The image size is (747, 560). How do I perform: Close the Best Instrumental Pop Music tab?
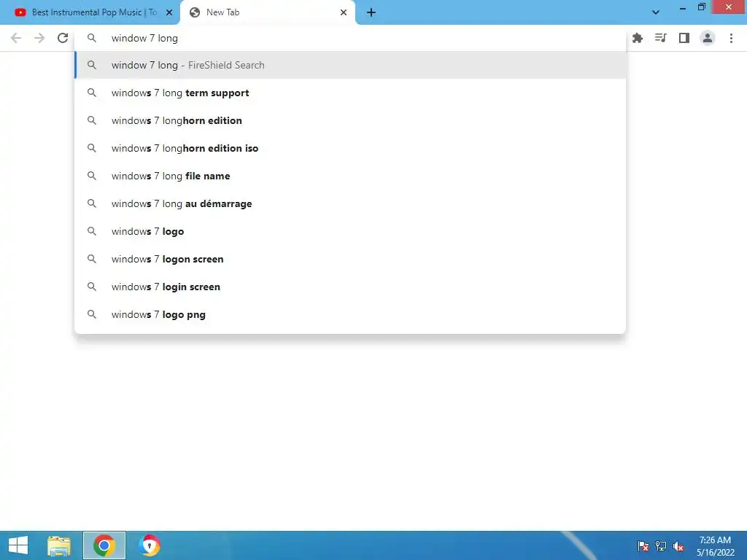tap(169, 13)
